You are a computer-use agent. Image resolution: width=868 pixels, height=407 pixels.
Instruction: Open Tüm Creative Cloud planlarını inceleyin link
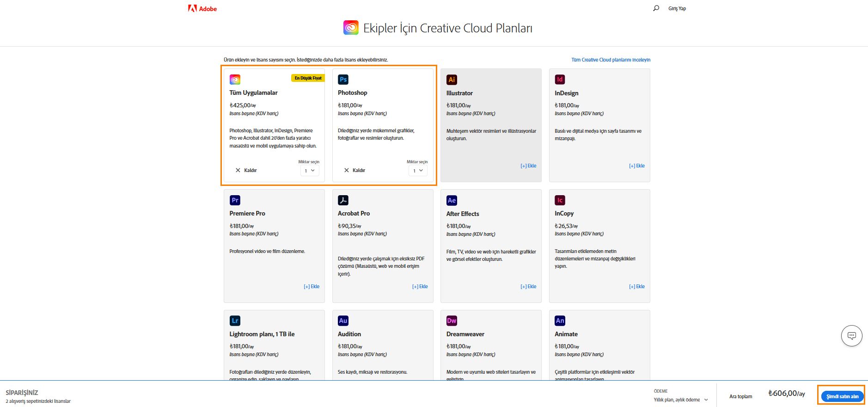pos(611,60)
